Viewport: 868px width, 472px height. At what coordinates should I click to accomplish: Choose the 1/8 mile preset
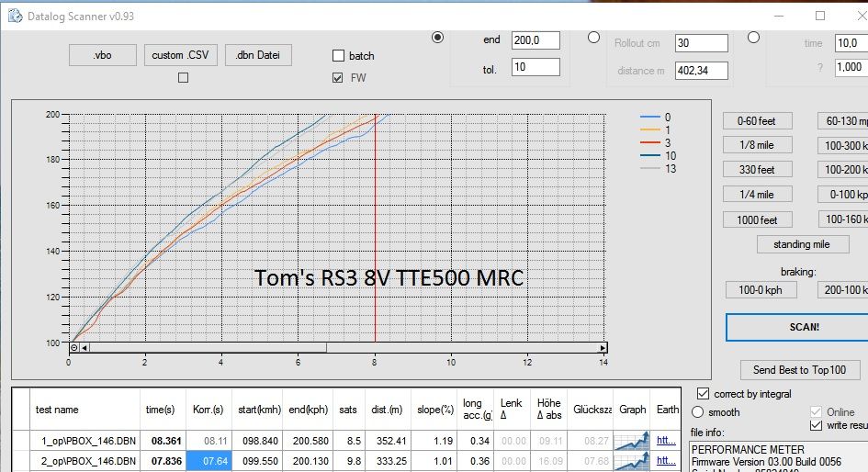click(757, 145)
